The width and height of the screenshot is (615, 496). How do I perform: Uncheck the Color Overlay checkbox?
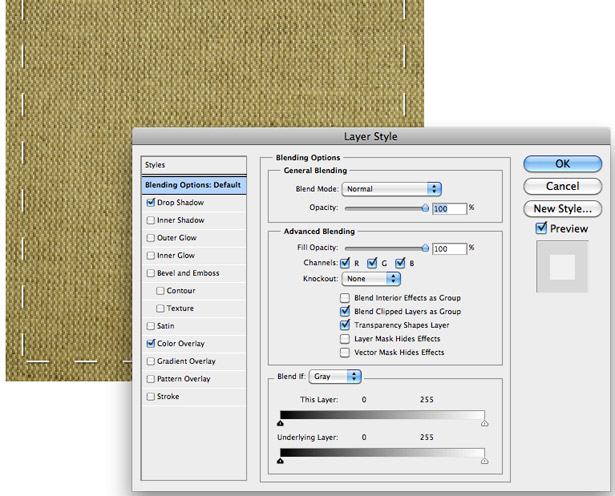151,343
